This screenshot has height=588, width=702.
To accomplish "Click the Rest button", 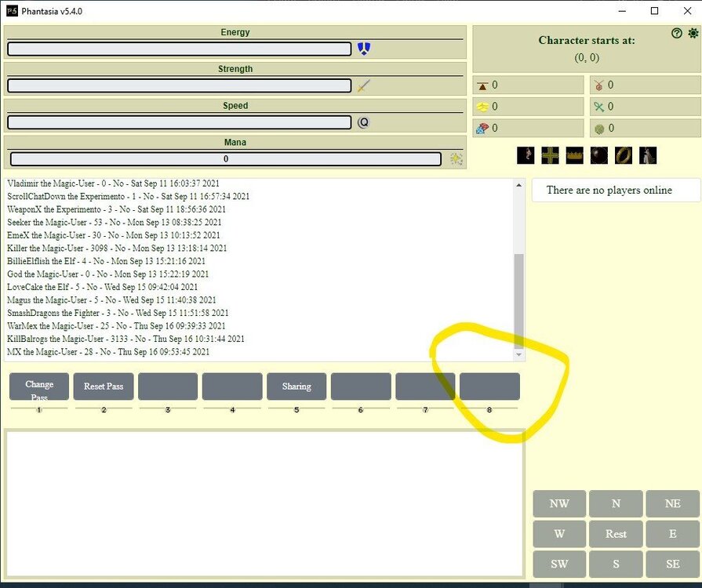I will 616,534.
